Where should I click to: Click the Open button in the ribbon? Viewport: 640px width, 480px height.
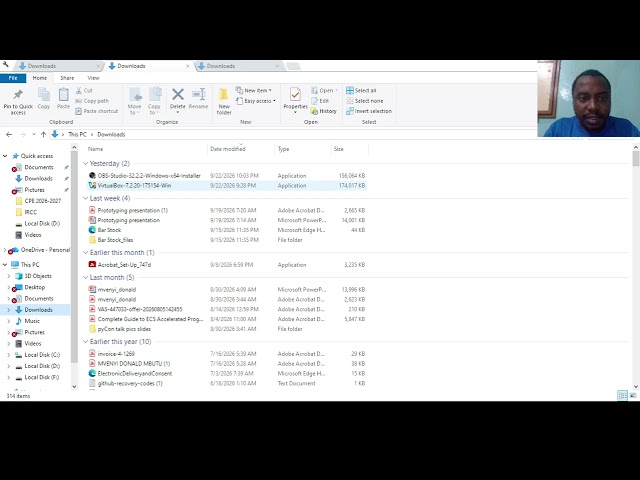[324, 90]
